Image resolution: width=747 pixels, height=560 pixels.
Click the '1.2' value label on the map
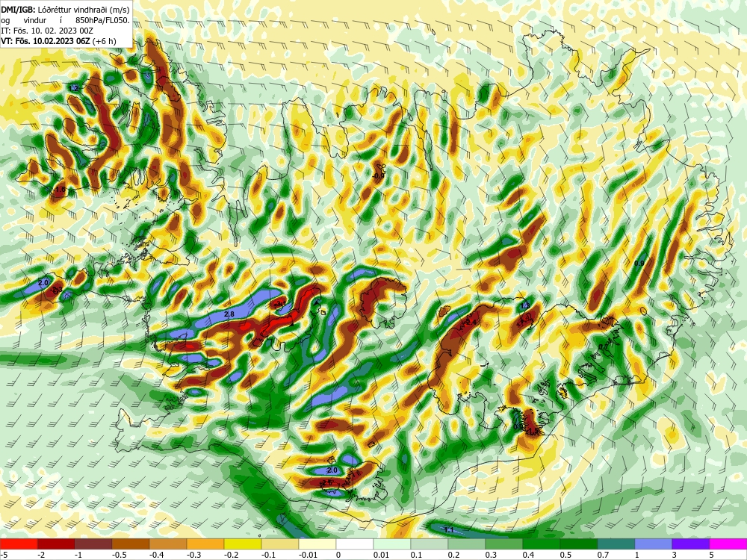74,89
